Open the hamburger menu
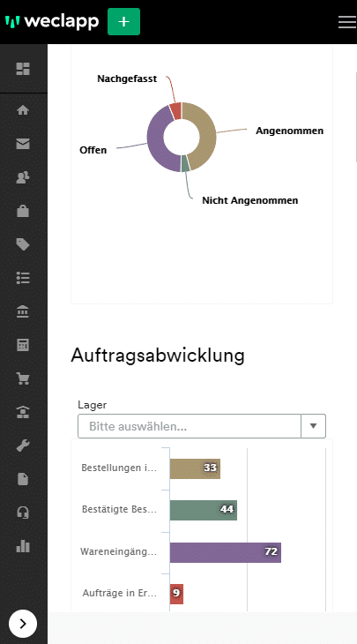Screen dimensions: 357x644 point(347,22)
